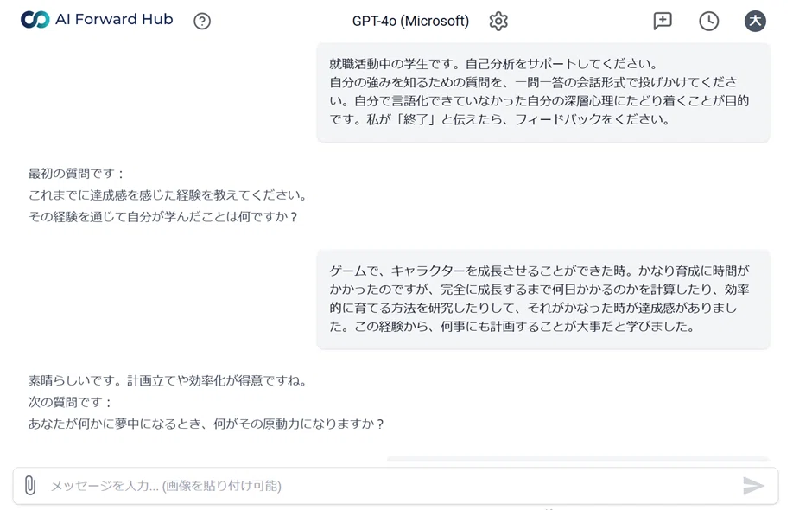Open the help question mark icon
Image resolution: width=812 pixels, height=510 pixels.
tap(202, 22)
